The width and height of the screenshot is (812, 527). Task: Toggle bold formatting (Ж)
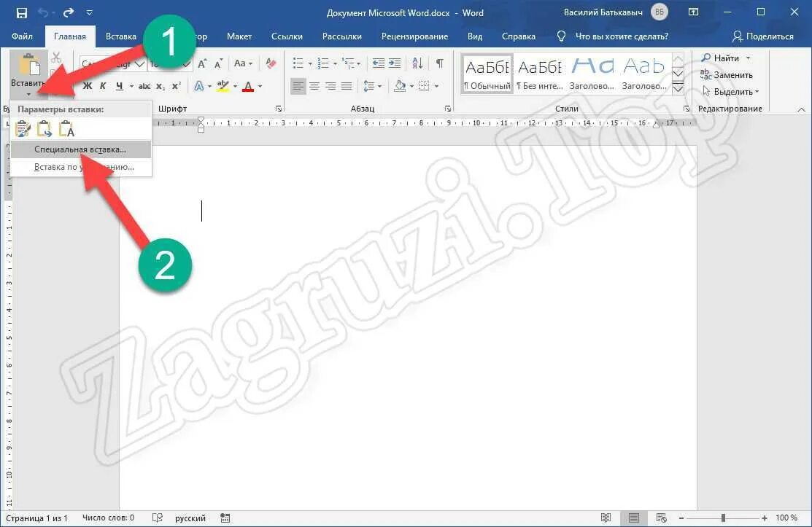click(88, 86)
